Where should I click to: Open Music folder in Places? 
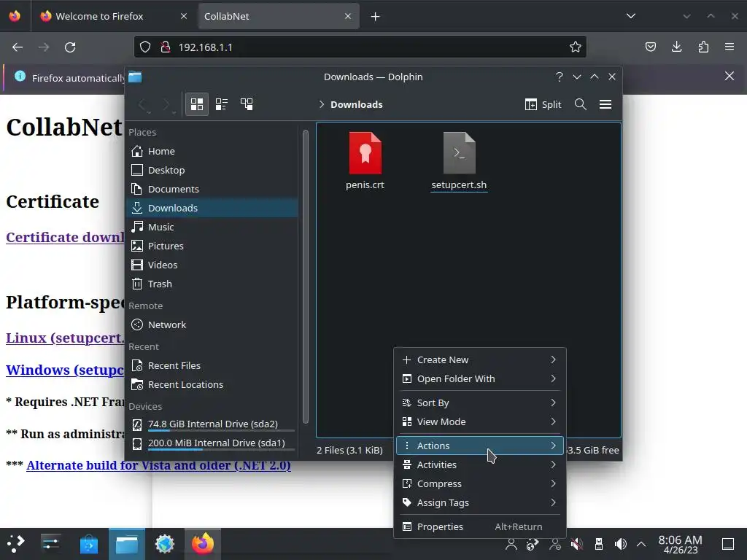coord(212,227)
